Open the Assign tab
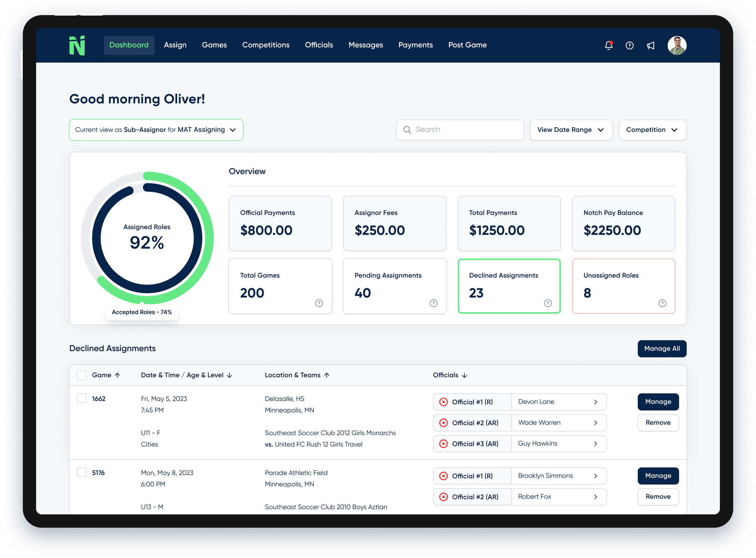Image resolution: width=756 pixels, height=558 pixels. pyautogui.click(x=175, y=45)
